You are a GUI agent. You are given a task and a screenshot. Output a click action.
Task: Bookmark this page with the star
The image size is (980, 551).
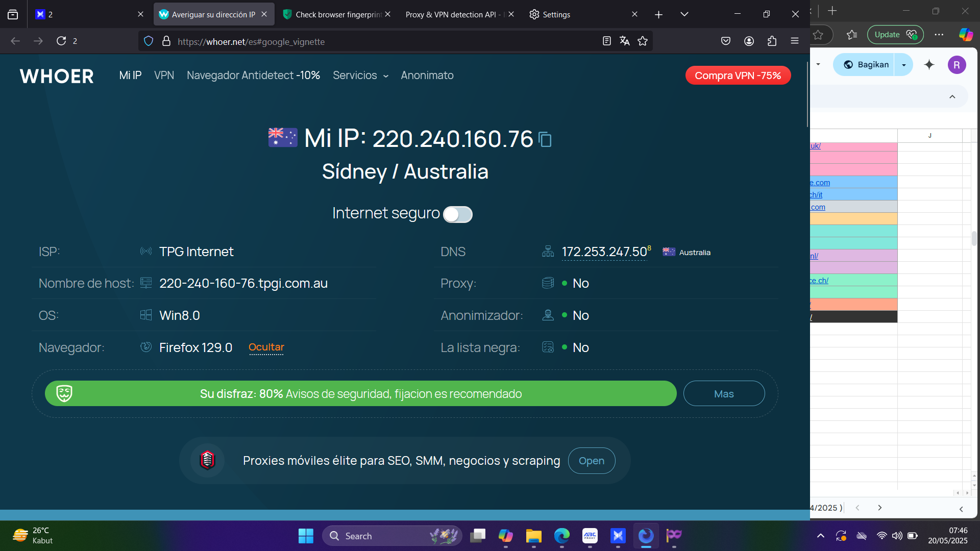pyautogui.click(x=643, y=41)
